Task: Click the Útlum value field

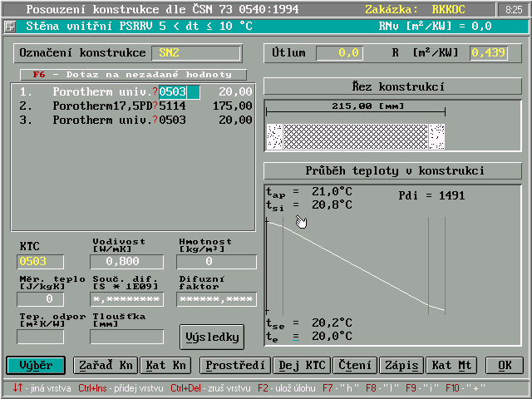Action: pos(339,53)
